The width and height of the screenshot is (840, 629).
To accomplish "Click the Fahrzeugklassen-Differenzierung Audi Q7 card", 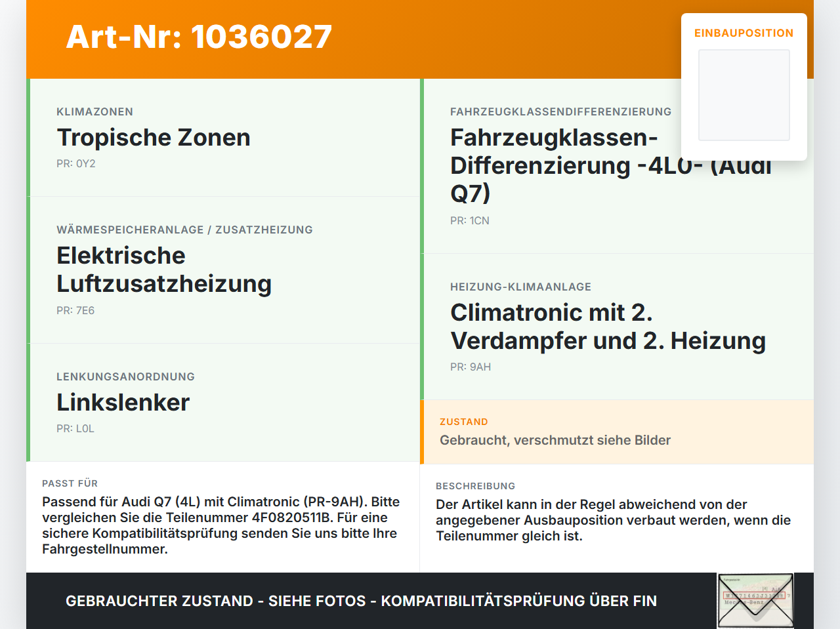I will coord(617,166).
